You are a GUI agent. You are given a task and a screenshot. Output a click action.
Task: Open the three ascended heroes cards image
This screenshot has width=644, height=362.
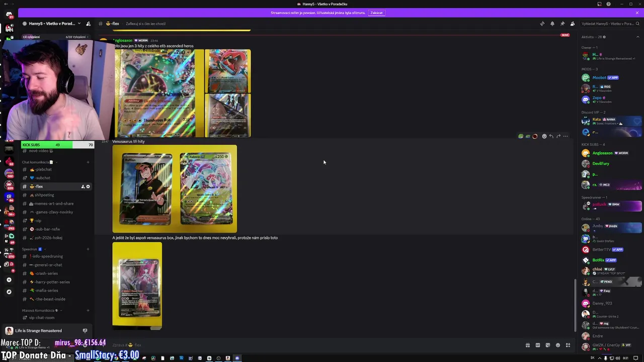click(183, 93)
